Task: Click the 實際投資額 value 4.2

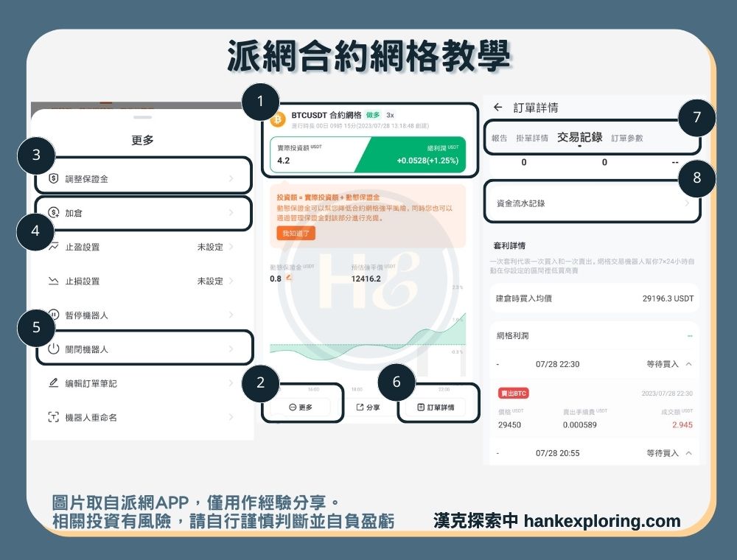Action: 284,161
